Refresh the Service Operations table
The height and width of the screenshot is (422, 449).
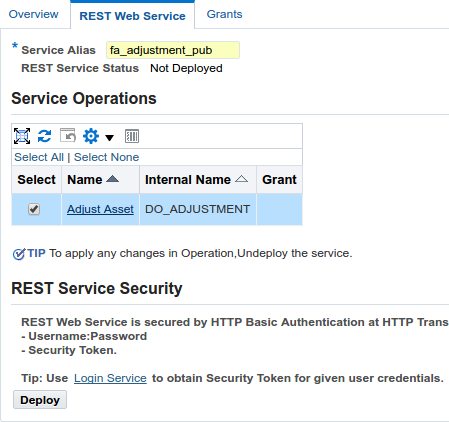tap(44, 136)
